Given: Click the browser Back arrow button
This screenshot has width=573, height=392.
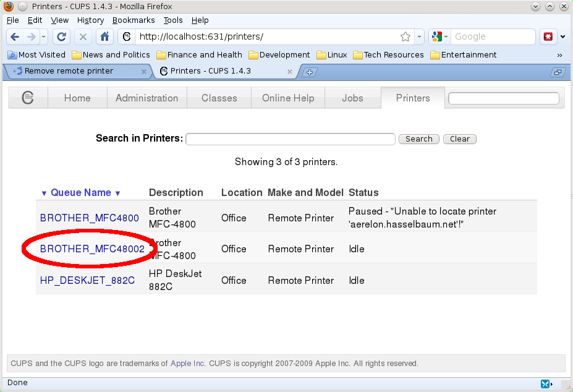Looking at the screenshot, I should [15, 36].
